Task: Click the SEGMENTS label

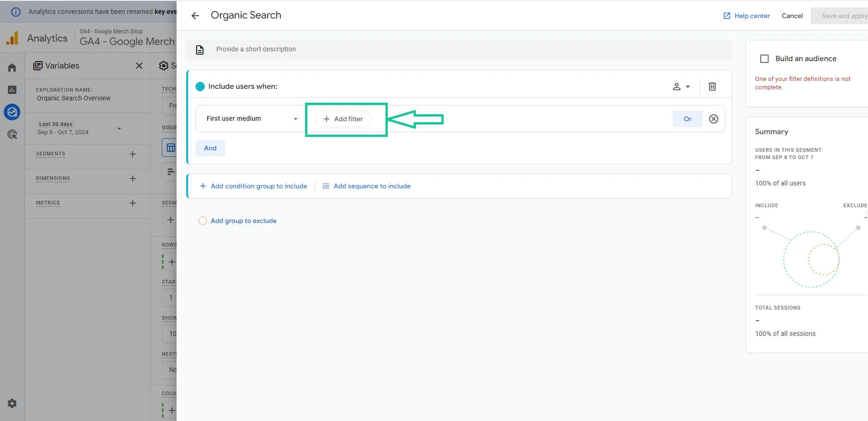Action: pyautogui.click(x=51, y=154)
